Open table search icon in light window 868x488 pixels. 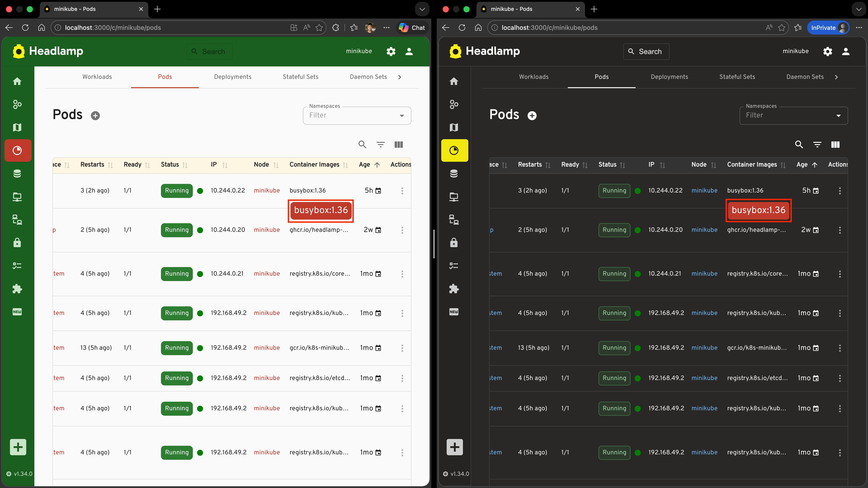[x=362, y=145]
